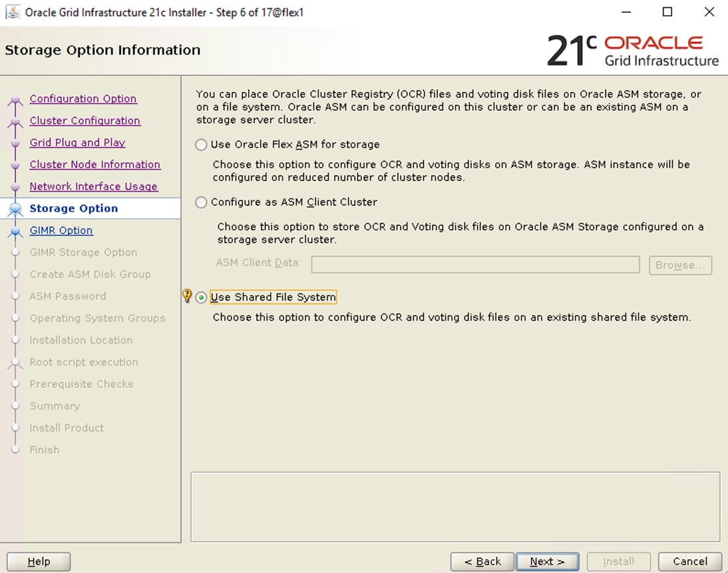Image resolution: width=728 pixels, height=573 pixels.
Task: Click Root script execution step
Action: 84,362
